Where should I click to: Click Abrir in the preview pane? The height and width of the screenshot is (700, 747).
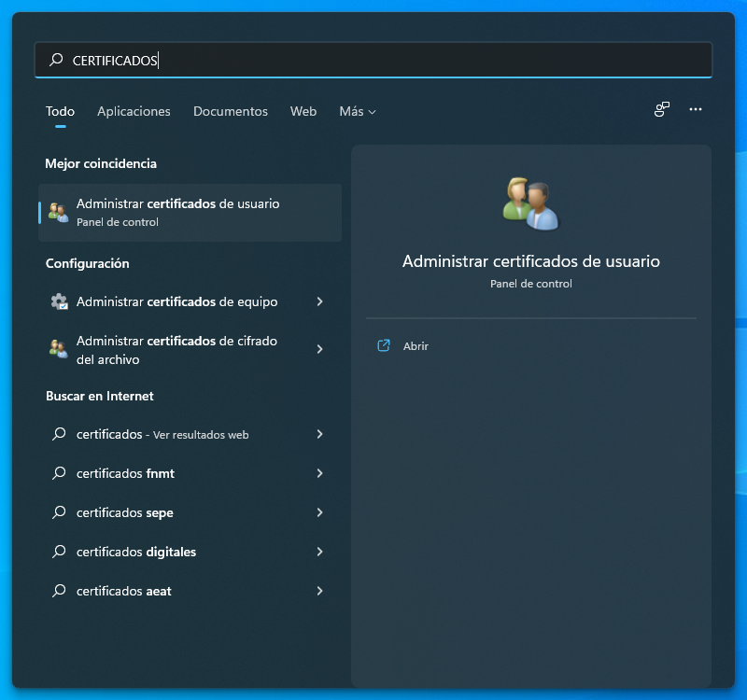tap(416, 346)
